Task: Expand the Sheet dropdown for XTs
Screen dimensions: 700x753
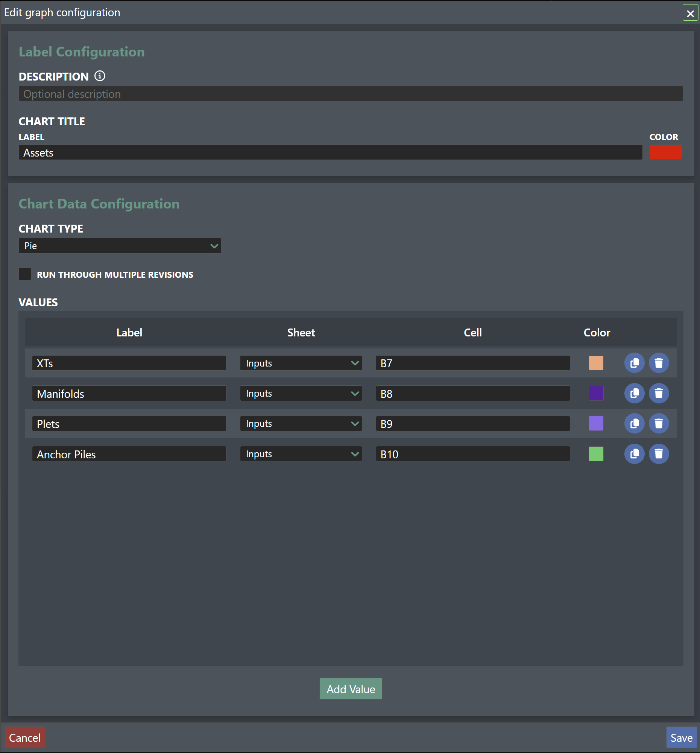Action: [301, 363]
